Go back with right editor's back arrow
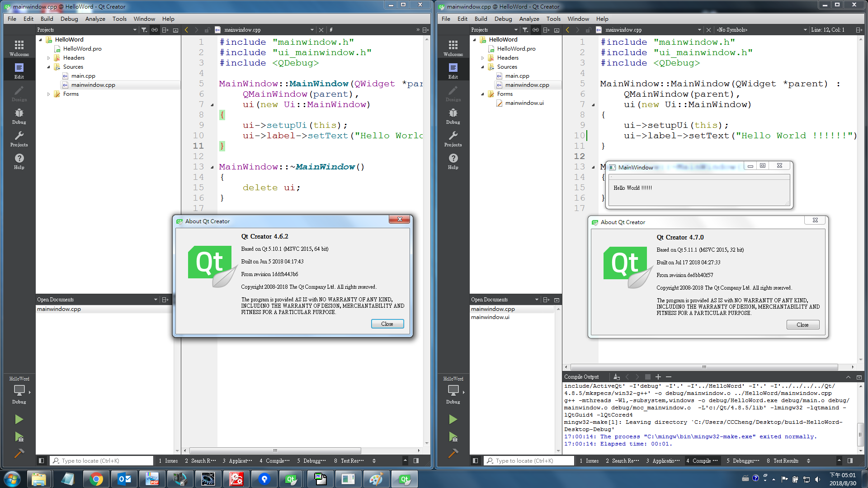 567,30
